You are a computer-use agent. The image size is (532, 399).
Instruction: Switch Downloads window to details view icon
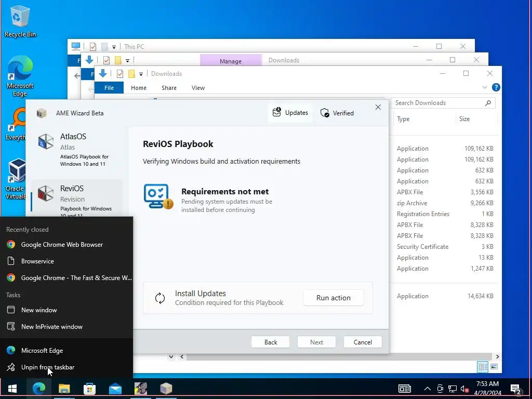(x=483, y=367)
